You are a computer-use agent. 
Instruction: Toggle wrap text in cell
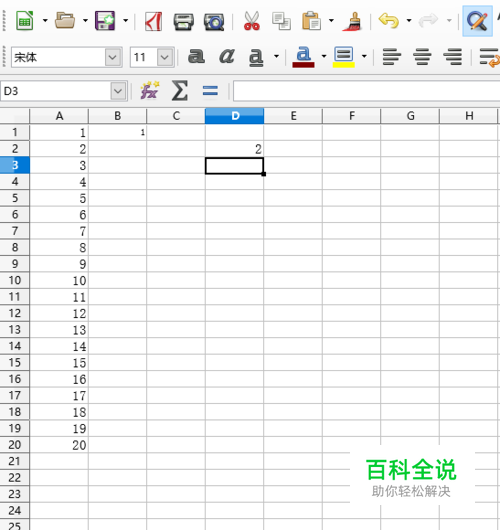click(489, 57)
